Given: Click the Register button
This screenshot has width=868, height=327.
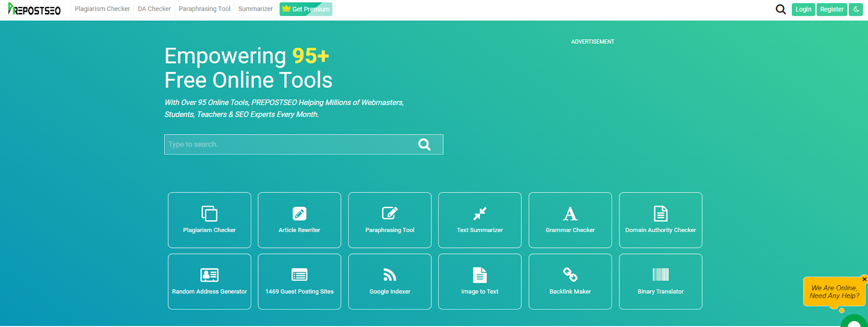Looking at the screenshot, I should [832, 9].
